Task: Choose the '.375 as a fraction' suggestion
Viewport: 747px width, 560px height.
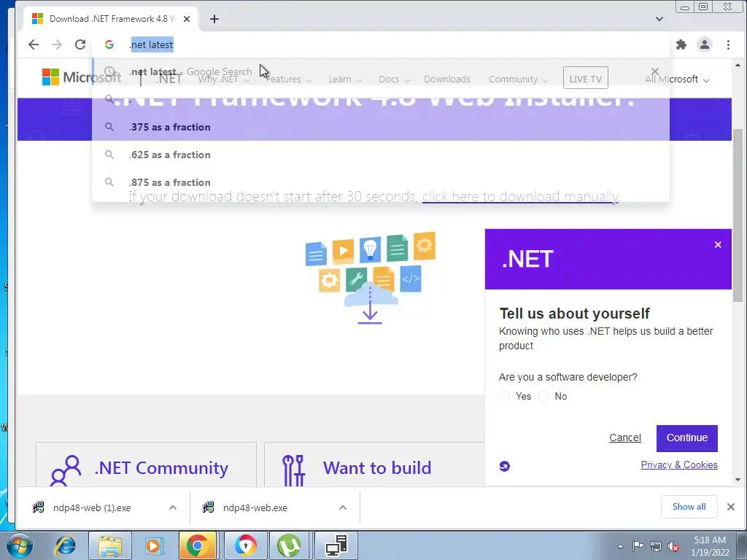Action: (381, 127)
